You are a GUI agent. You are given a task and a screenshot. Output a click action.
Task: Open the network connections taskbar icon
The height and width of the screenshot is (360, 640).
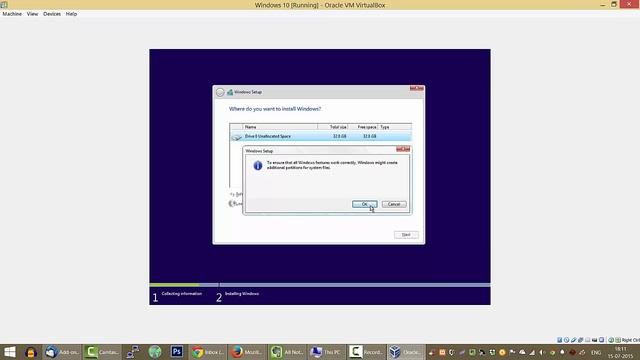click(133, 352)
